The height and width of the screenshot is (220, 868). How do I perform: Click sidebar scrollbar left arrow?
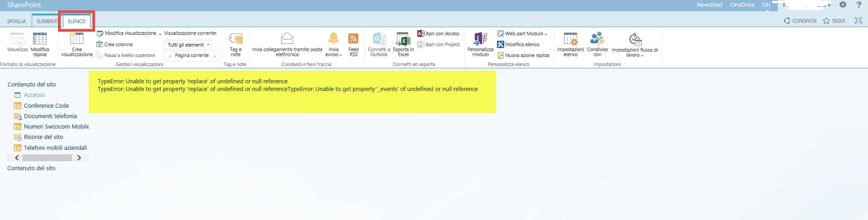(17, 158)
